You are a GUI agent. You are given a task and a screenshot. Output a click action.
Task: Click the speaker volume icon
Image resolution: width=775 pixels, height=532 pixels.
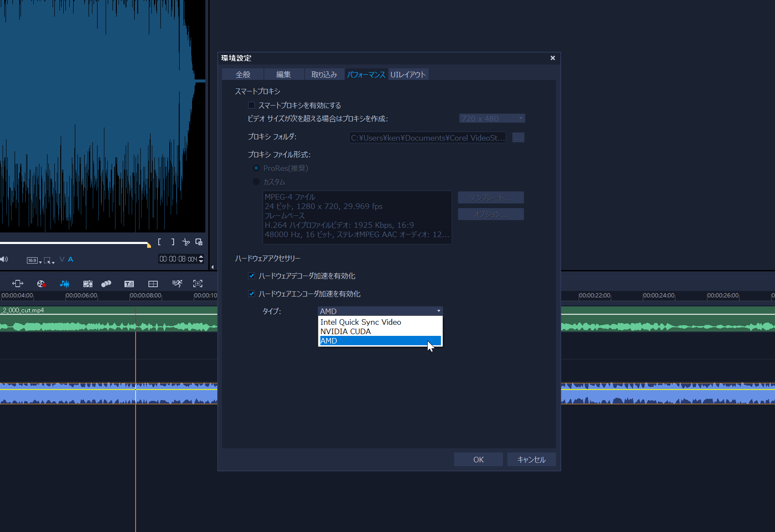click(x=4, y=259)
